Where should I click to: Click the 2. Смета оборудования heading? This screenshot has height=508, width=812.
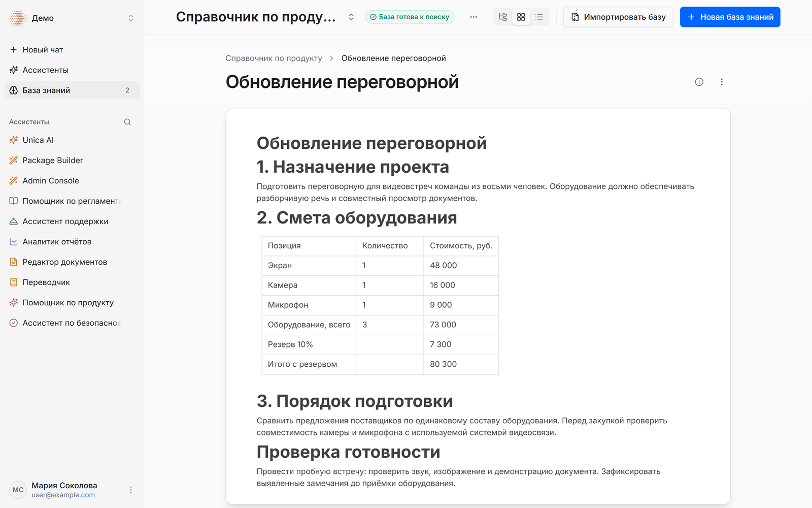pyautogui.click(x=357, y=217)
